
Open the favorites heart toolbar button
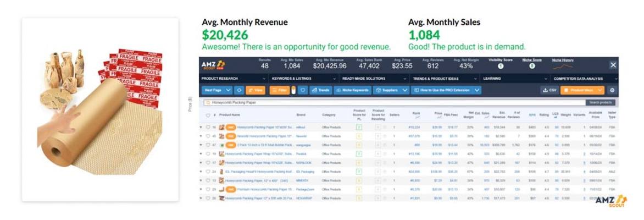[303, 90]
